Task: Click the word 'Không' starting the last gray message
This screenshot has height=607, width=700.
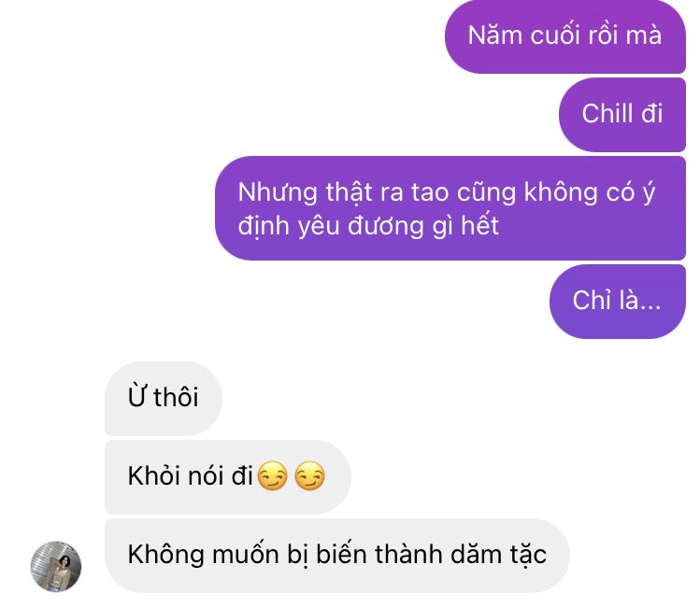Action: (166, 553)
